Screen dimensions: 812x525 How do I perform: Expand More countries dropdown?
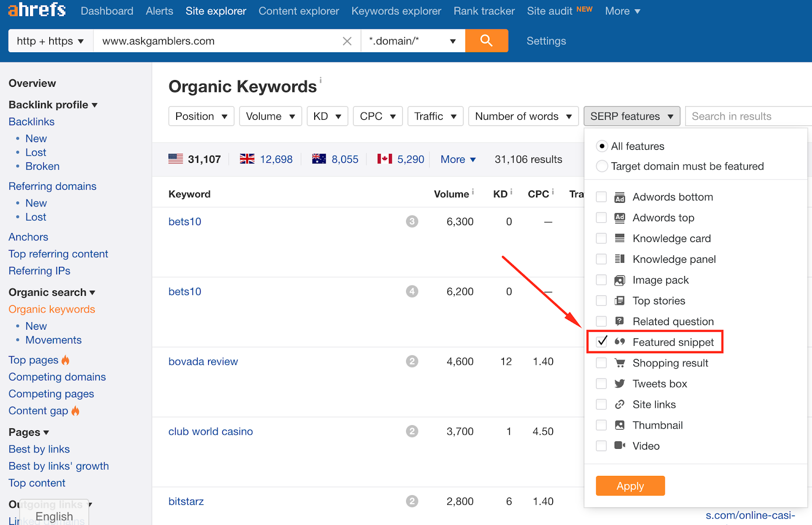(x=458, y=159)
